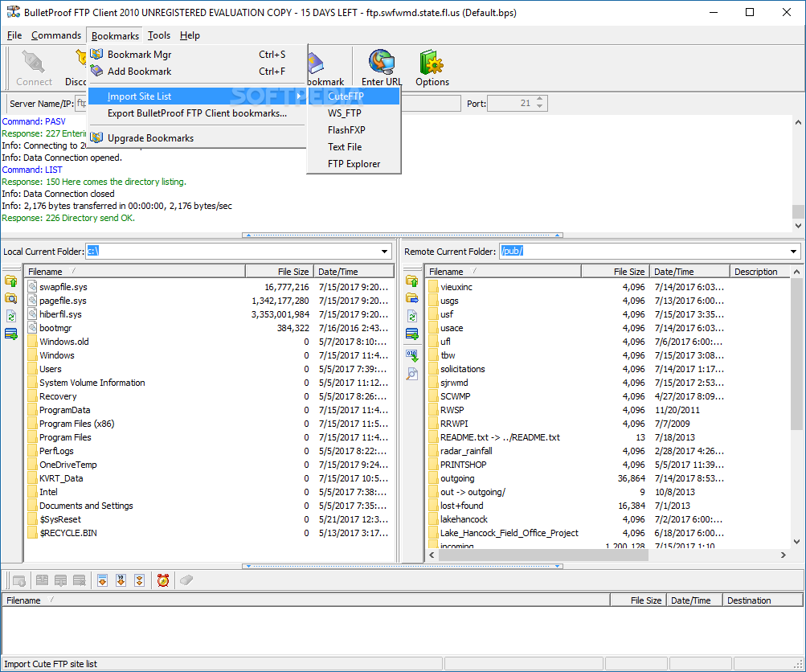
Task: Click the remote view file magnifier icon
Action: click(x=411, y=374)
